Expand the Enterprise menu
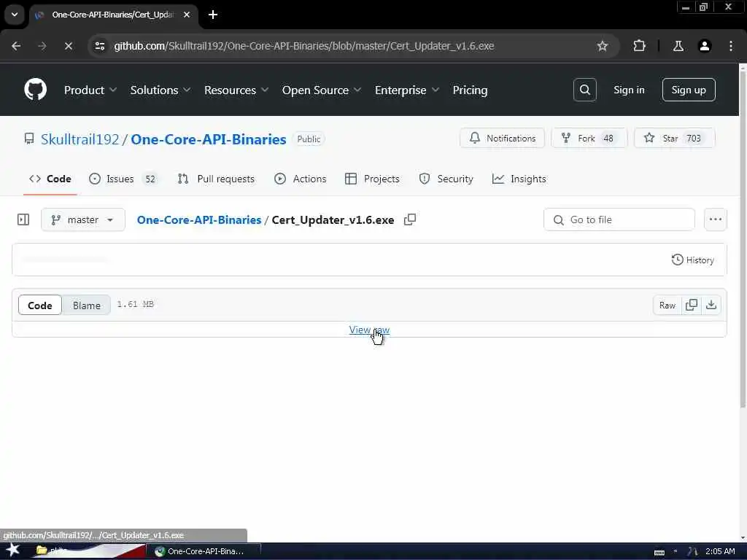Viewport: 747px width, 560px height. coord(407,90)
